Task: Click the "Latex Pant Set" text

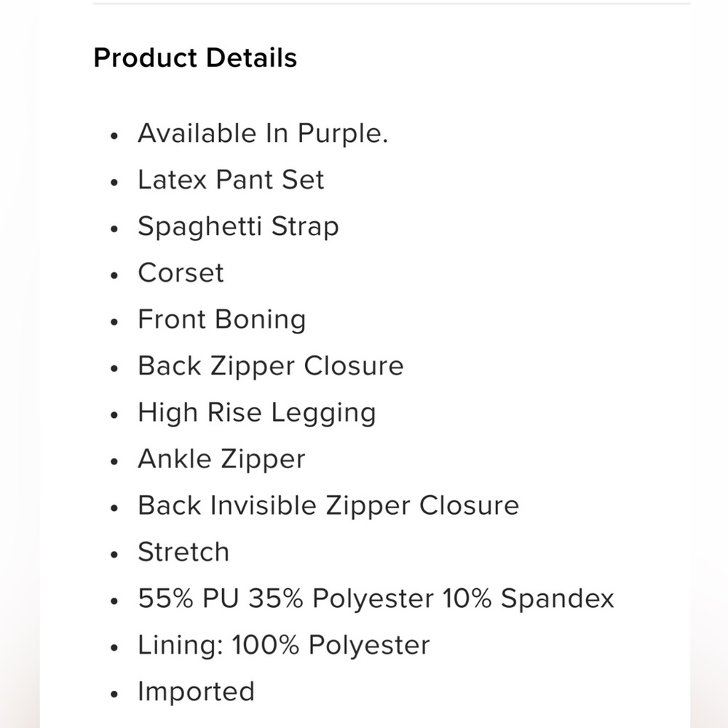Action: tap(231, 181)
